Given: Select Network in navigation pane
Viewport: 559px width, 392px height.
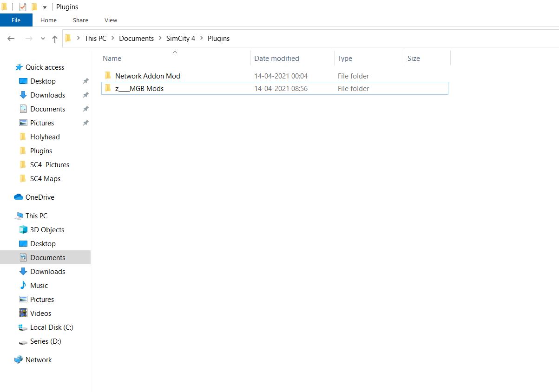Looking at the screenshot, I should click(x=39, y=359).
